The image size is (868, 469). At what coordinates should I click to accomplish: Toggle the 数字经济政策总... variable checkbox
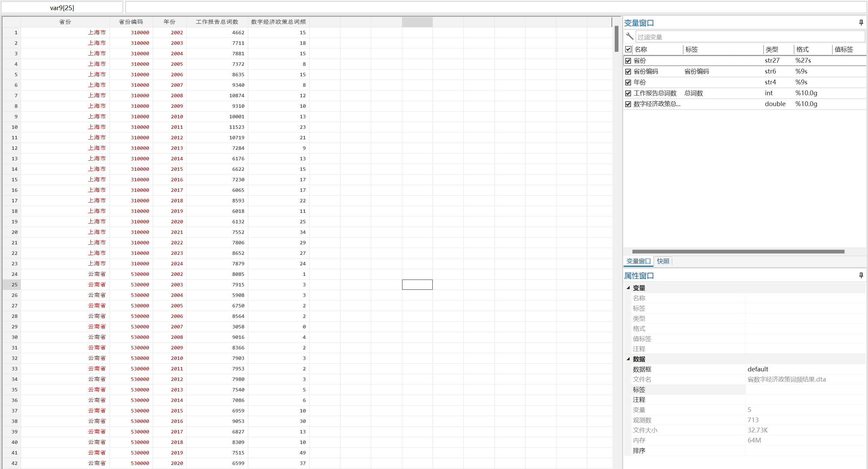point(628,104)
